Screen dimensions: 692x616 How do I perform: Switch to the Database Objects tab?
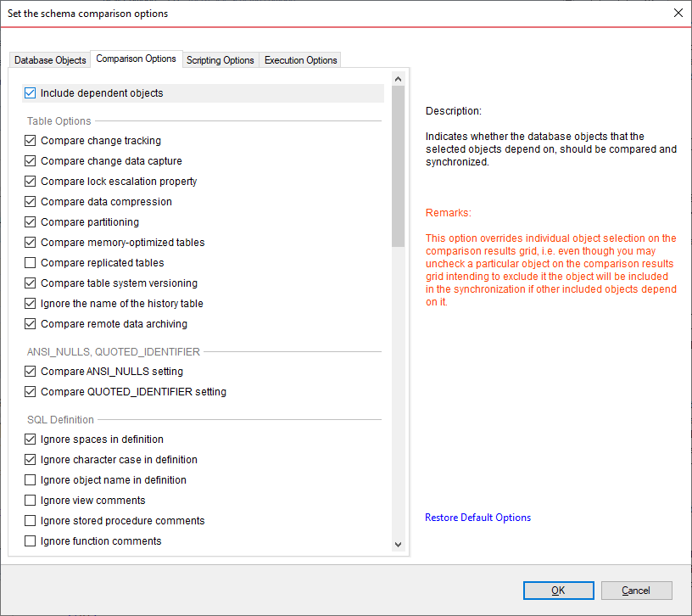(50, 60)
